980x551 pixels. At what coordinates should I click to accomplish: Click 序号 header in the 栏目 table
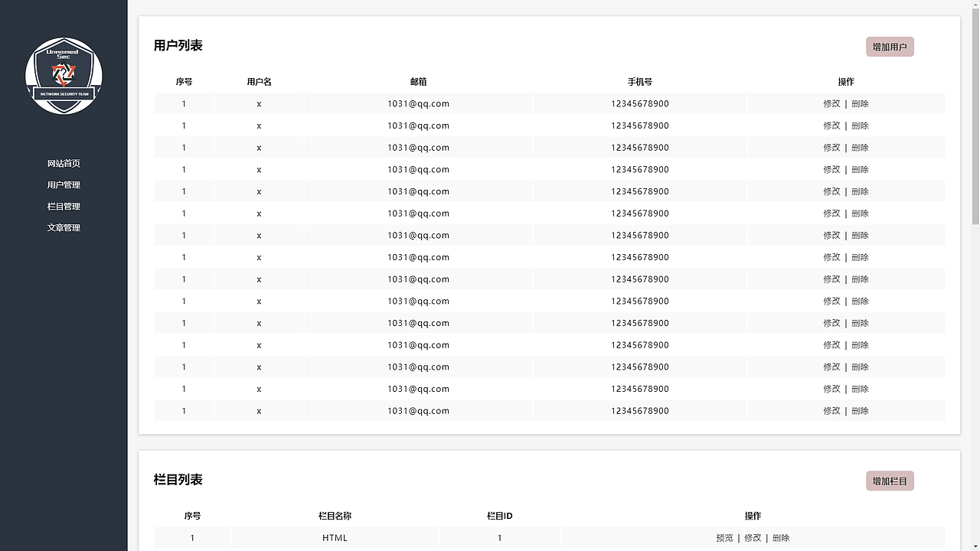click(x=192, y=516)
